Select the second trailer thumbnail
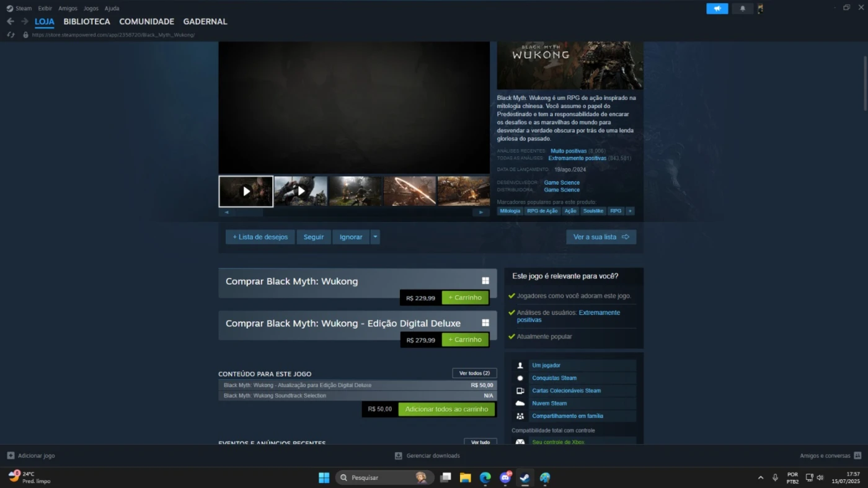 click(301, 191)
